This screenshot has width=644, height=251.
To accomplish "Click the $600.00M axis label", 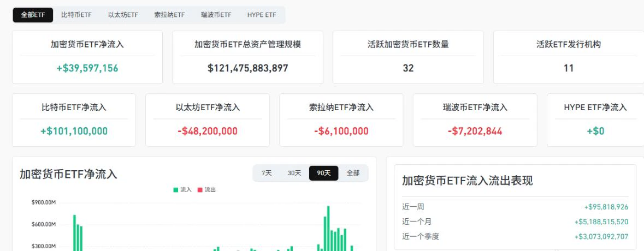I will coord(44,224).
